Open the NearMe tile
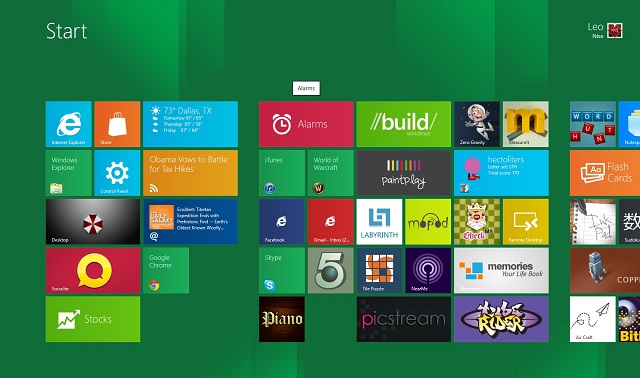The height and width of the screenshot is (378, 640). tap(428, 270)
